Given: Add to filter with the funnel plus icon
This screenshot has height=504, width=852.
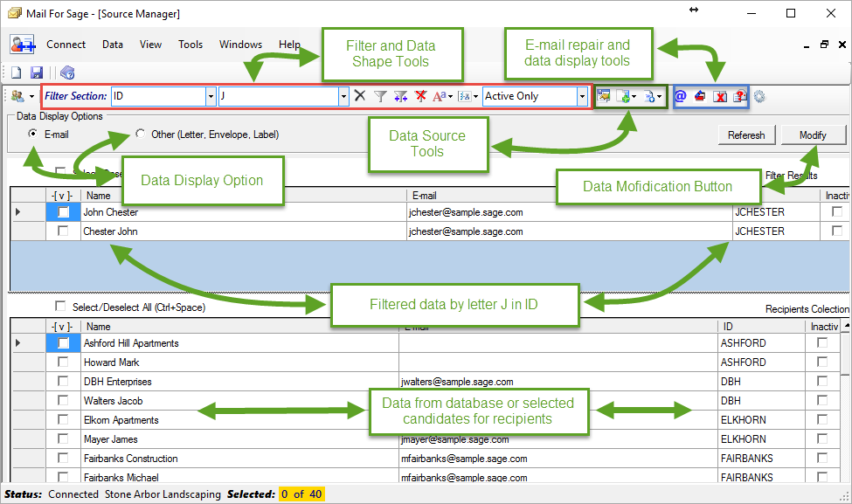Looking at the screenshot, I should click(x=400, y=96).
